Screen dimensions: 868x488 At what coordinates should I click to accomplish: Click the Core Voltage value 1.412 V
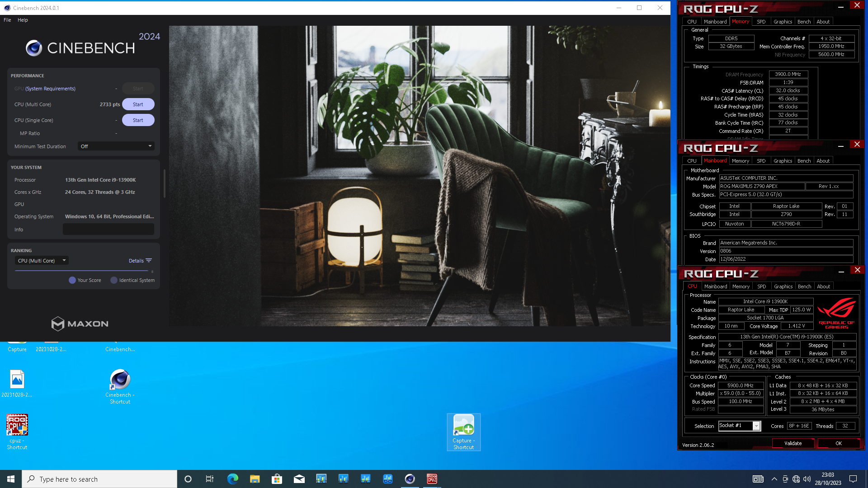coord(796,326)
